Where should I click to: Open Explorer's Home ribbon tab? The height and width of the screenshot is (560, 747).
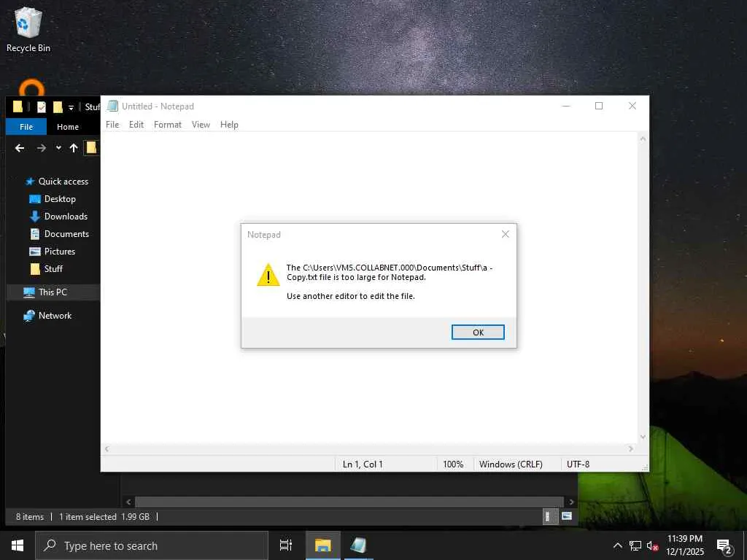[68, 127]
